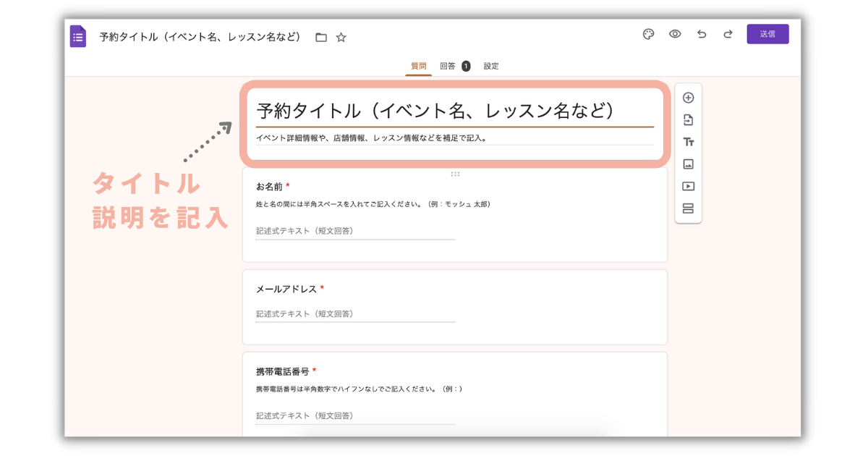Undo the last change

[x=702, y=34]
